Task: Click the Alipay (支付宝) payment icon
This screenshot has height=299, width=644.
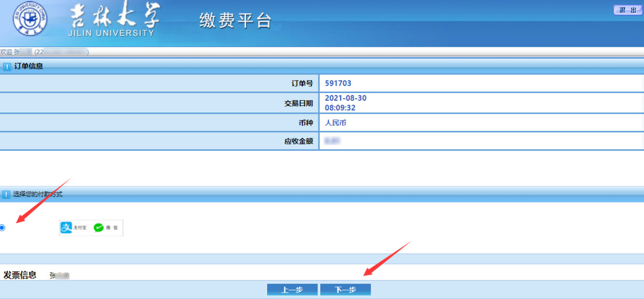Action: 66,227
